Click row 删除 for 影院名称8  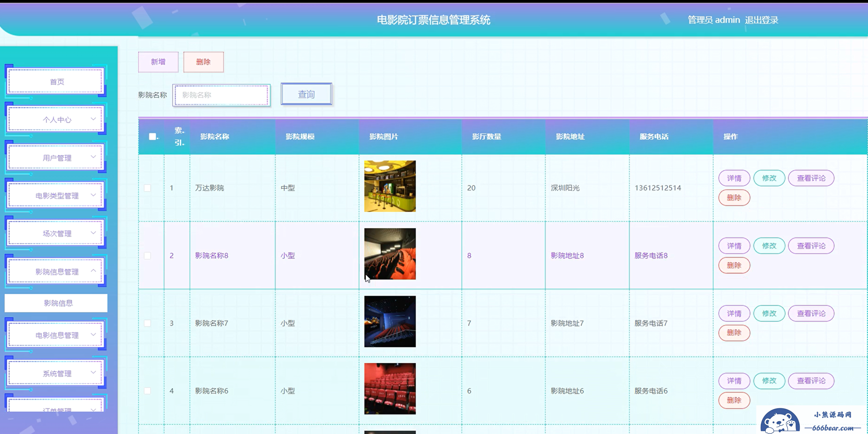point(734,265)
